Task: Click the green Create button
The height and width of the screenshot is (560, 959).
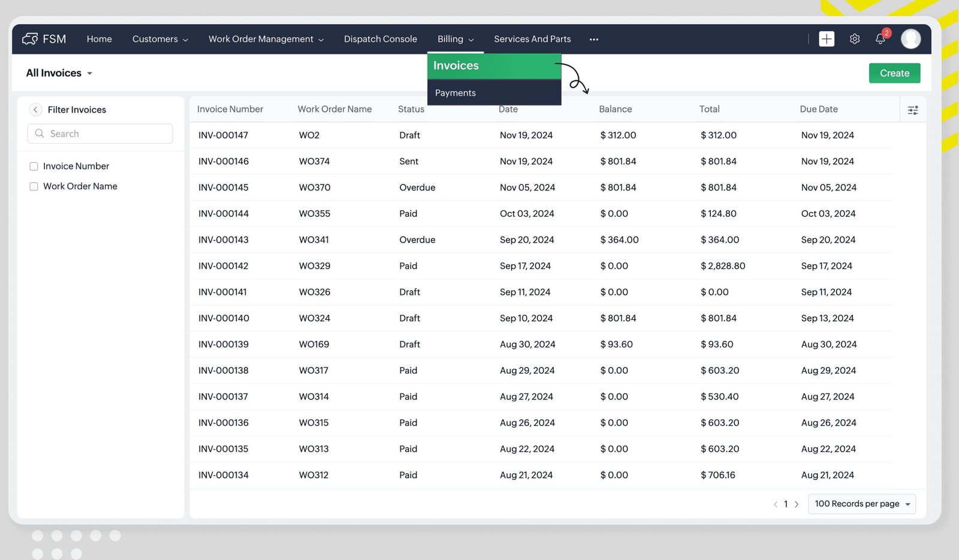Action: pyautogui.click(x=894, y=73)
